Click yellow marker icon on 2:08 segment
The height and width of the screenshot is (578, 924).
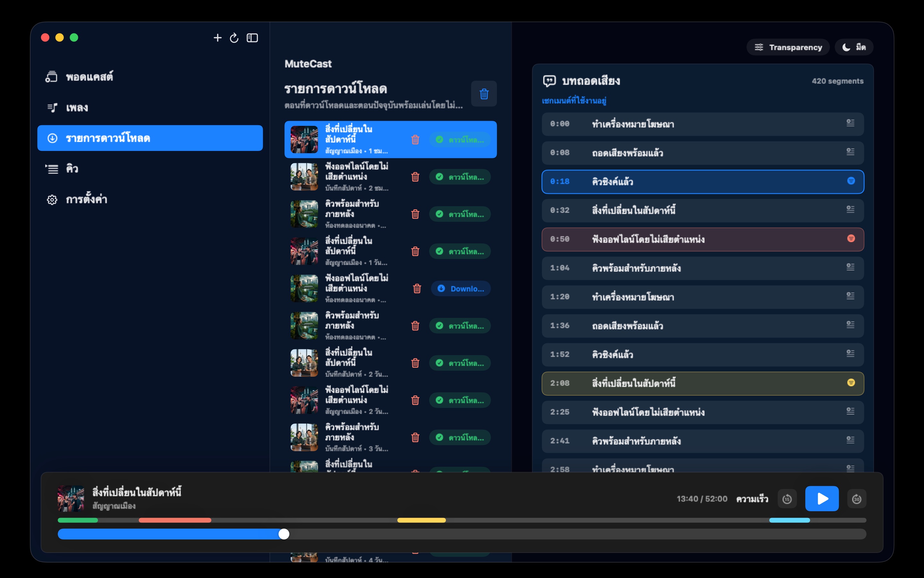[851, 383]
